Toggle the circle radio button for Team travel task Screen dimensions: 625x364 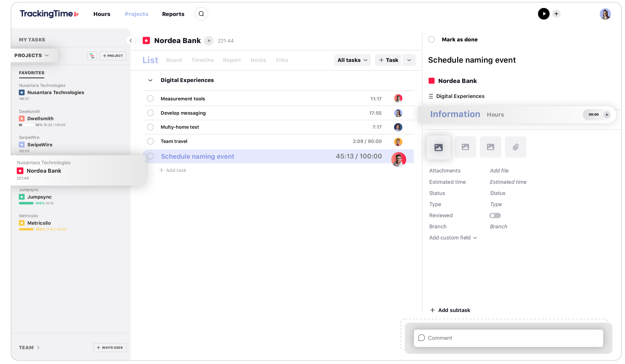coord(151,141)
